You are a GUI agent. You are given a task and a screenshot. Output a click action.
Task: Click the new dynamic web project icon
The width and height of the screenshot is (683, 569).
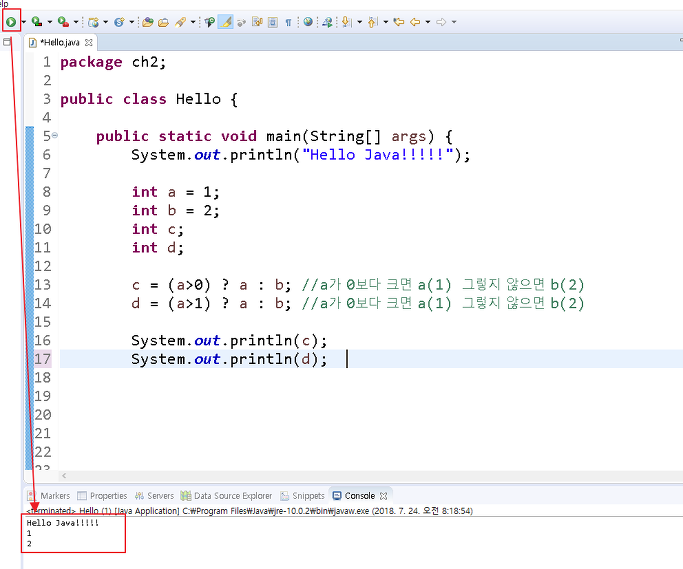[x=93, y=22]
